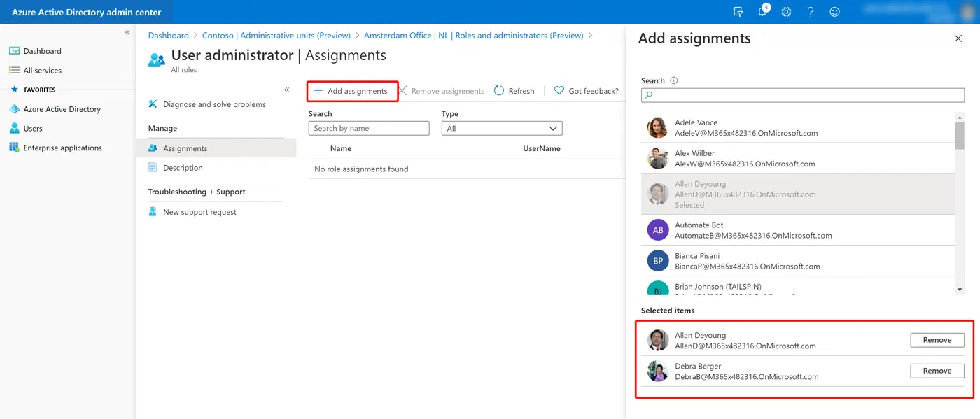
Task: Select Alex Wilber's name in the user list
Action: coord(694,153)
